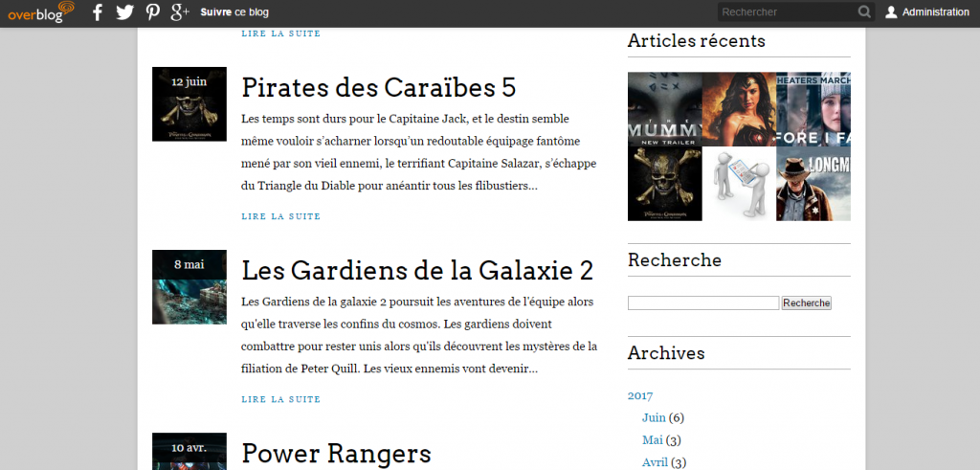Open the Power Rangers article
980x470 pixels.
tap(336, 453)
